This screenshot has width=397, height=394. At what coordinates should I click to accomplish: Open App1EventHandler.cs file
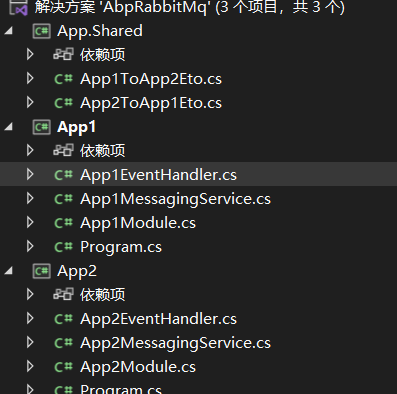coord(158,175)
